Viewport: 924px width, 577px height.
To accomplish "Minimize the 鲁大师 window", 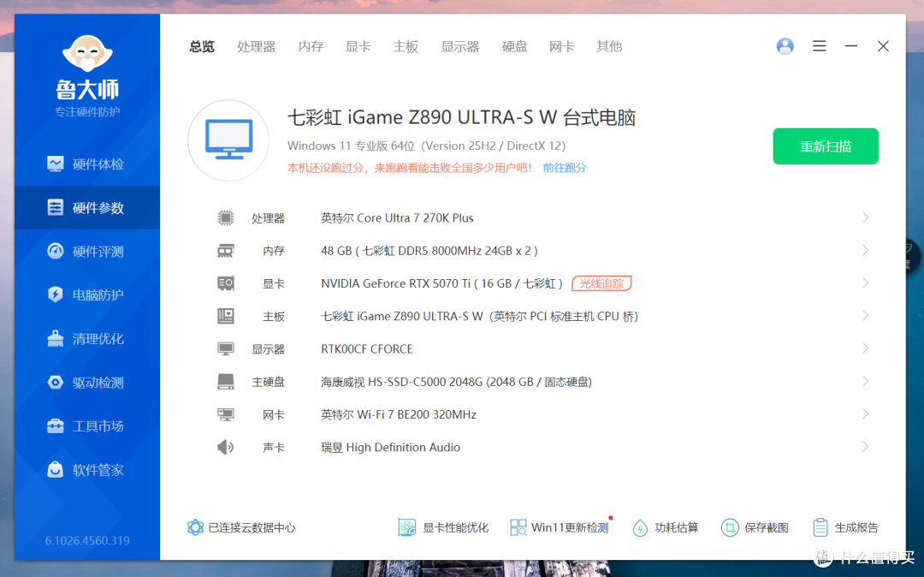I will pyautogui.click(x=851, y=46).
